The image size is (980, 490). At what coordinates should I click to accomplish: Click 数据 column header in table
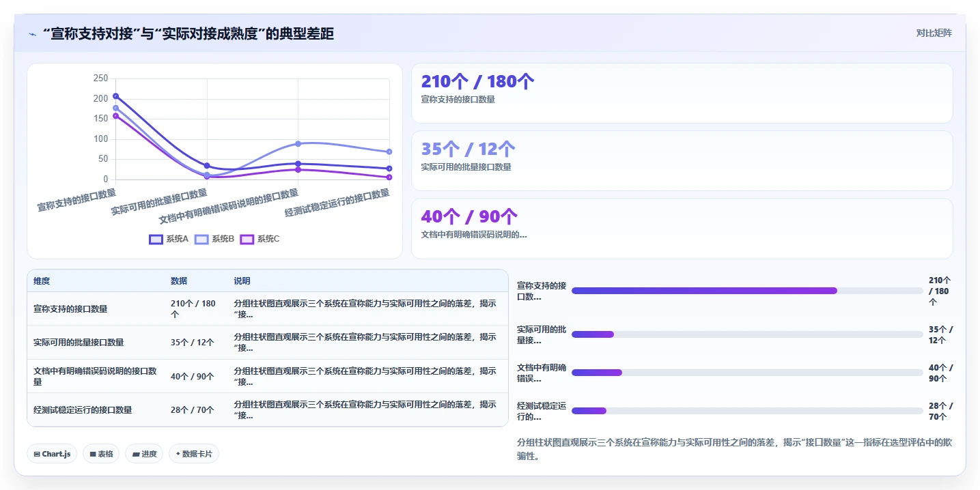[x=179, y=281]
